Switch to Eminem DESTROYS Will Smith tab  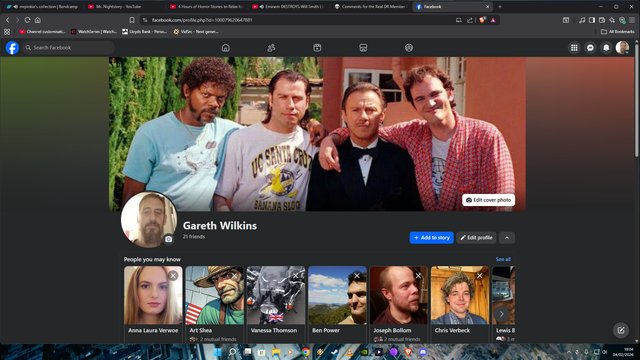click(x=289, y=7)
